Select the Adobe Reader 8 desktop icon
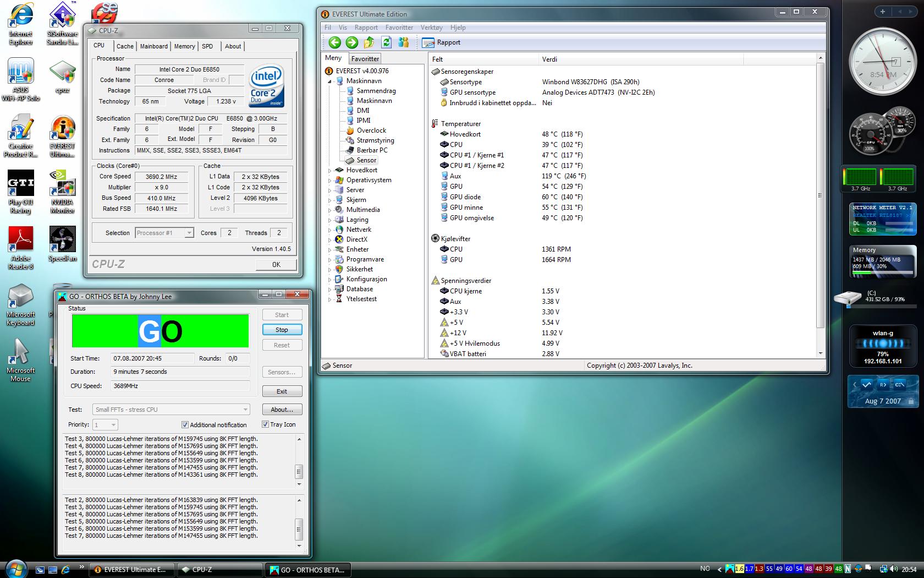 [x=20, y=248]
